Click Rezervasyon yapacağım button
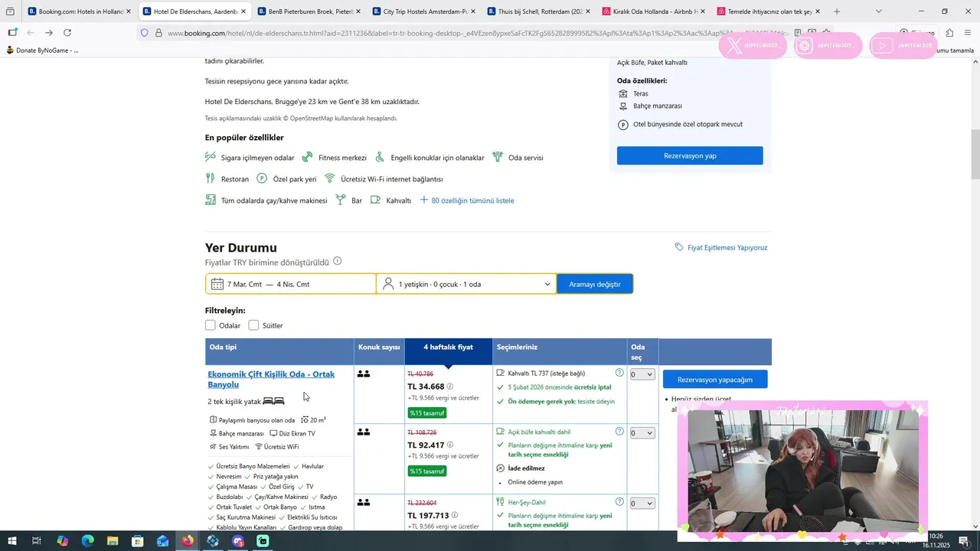980x551 pixels. coord(715,380)
